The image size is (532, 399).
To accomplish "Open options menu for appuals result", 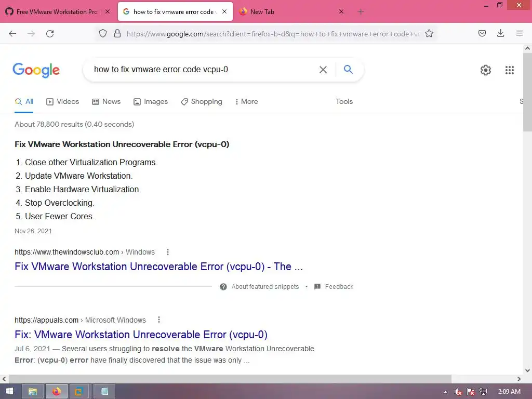I will tap(159, 320).
